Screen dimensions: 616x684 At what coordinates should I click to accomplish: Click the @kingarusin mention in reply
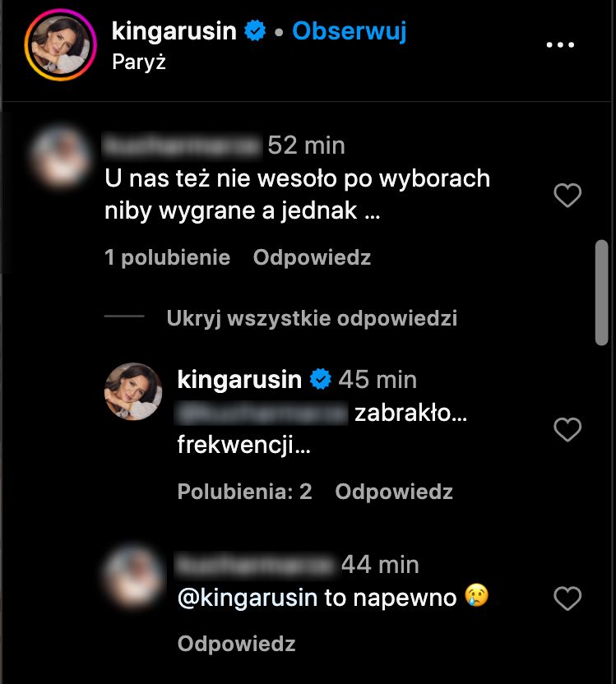point(248,598)
